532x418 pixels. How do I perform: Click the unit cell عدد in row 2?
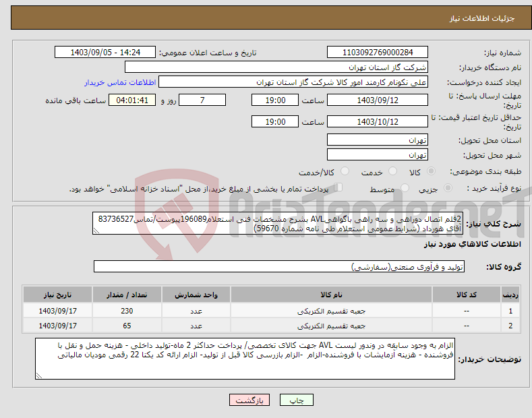pyautogui.click(x=196, y=326)
